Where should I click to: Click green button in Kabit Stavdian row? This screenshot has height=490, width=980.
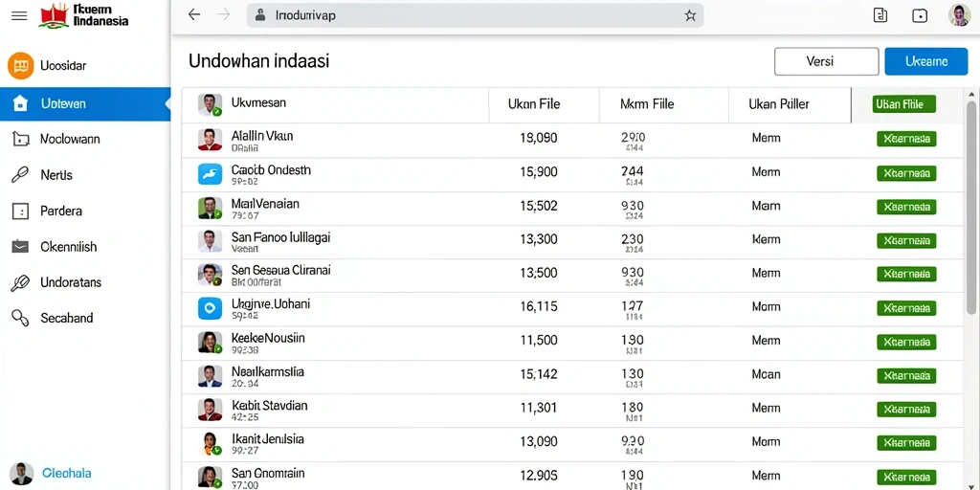pyautogui.click(x=906, y=410)
